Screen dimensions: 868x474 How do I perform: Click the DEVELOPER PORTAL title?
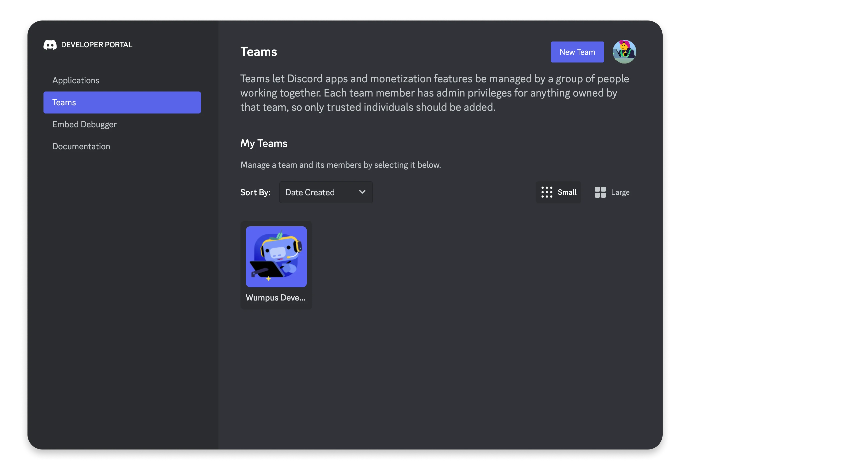click(97, 44)
